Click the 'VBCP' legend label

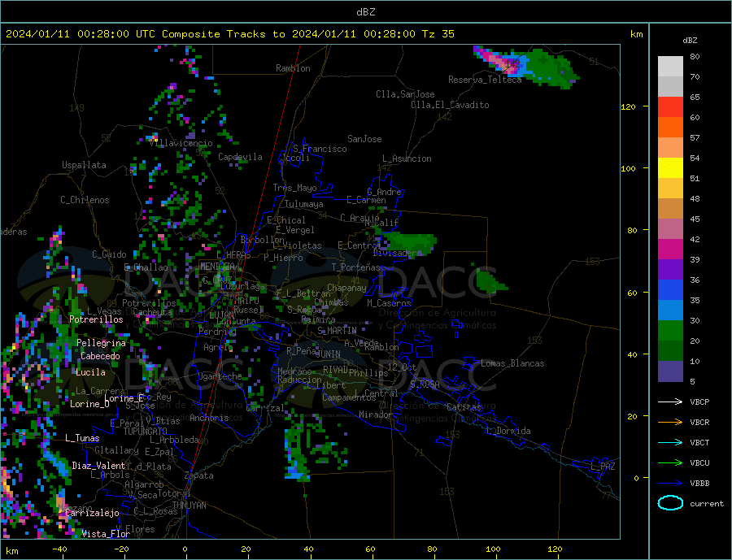click(699, 402)
